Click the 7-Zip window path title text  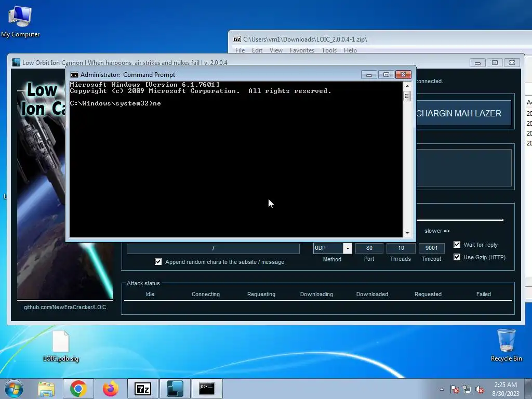tap(305, 39)
